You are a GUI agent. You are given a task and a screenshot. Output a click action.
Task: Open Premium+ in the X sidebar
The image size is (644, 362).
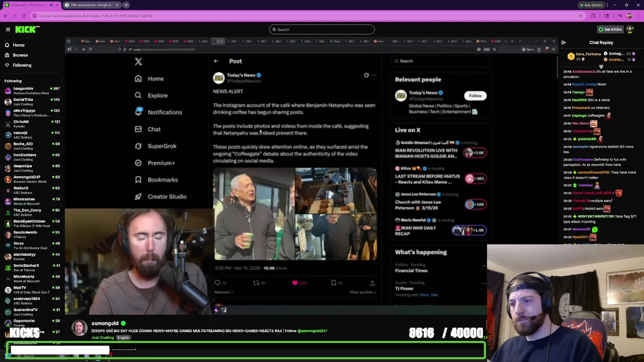[x=155, y=163]
